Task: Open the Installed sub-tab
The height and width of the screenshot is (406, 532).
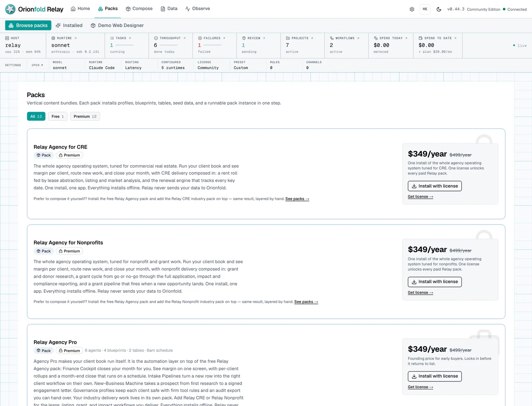Action: pyautogui.click(x=69, y=25)
